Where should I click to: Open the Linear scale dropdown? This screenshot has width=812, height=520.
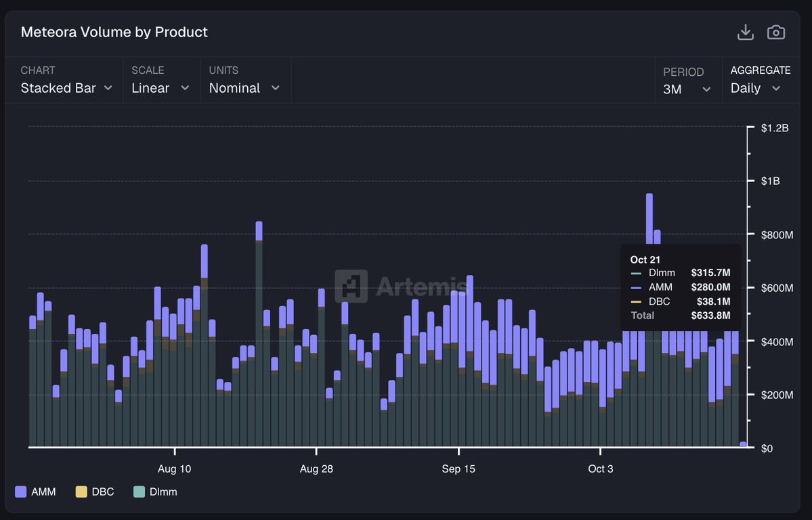click(x=160, y=88)
